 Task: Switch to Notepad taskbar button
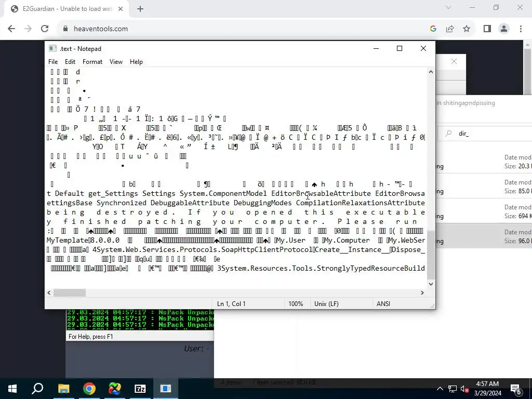(166, 389)
